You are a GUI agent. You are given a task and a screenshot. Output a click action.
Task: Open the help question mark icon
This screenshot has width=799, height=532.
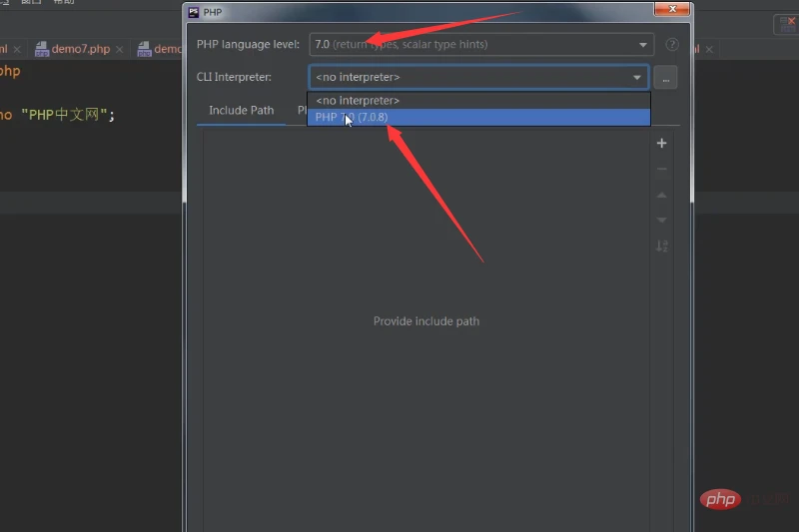[672, 45]
